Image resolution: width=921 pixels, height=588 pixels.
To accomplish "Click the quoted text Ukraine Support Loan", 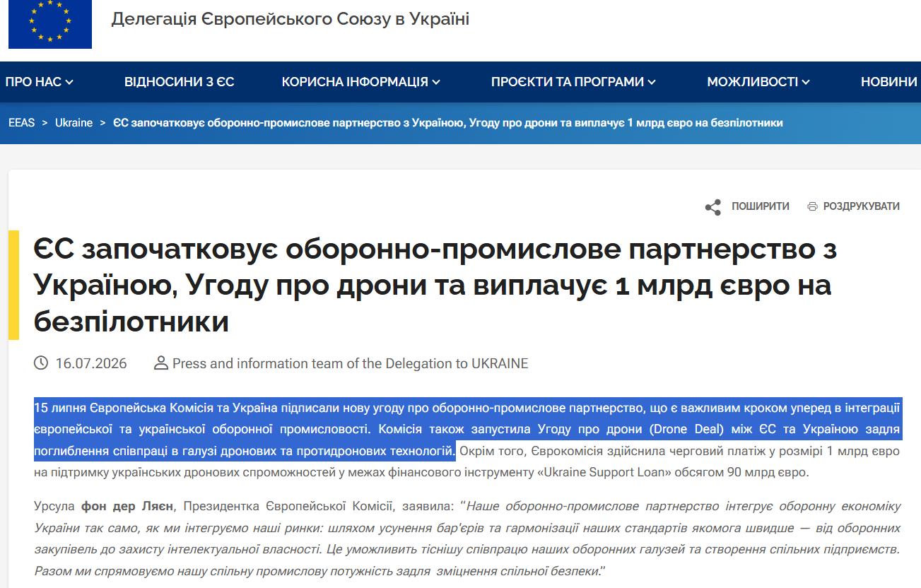I will coord(604,472).
